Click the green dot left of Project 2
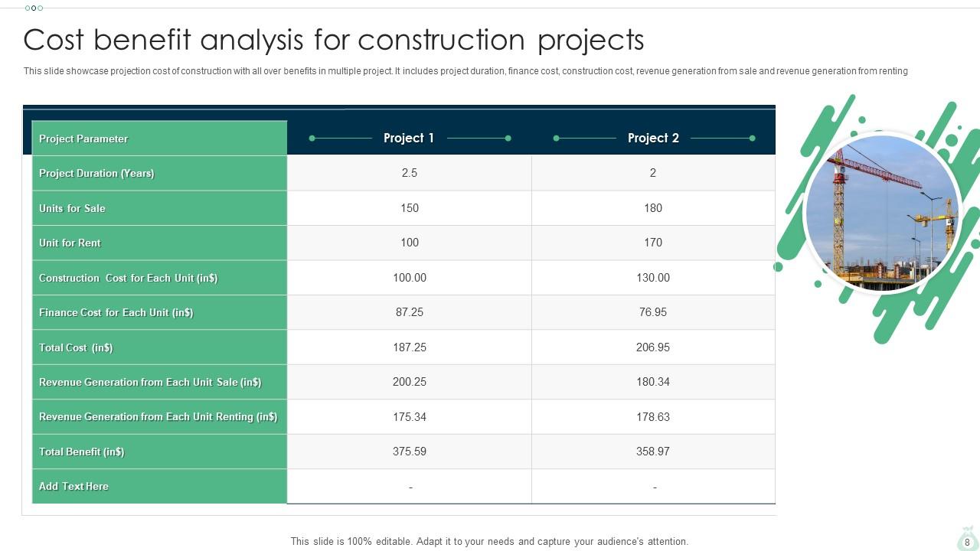980x551 pixels. (557, 139)
